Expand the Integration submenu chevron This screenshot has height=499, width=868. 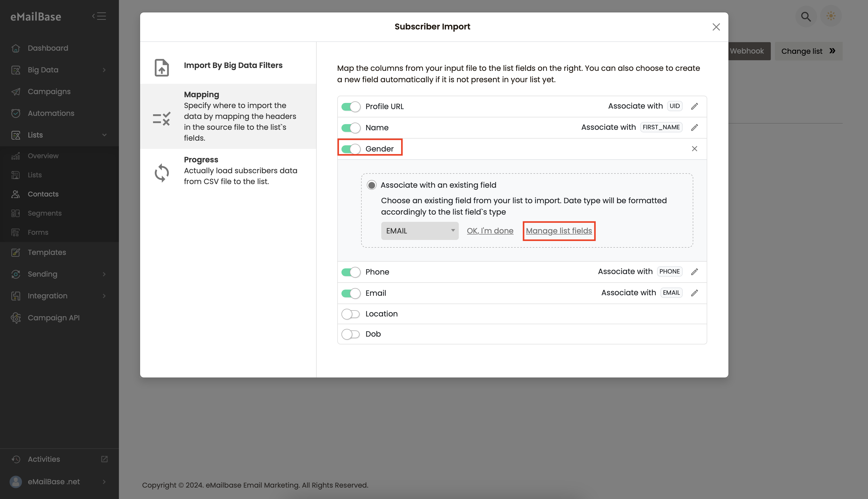click(104, 296)
